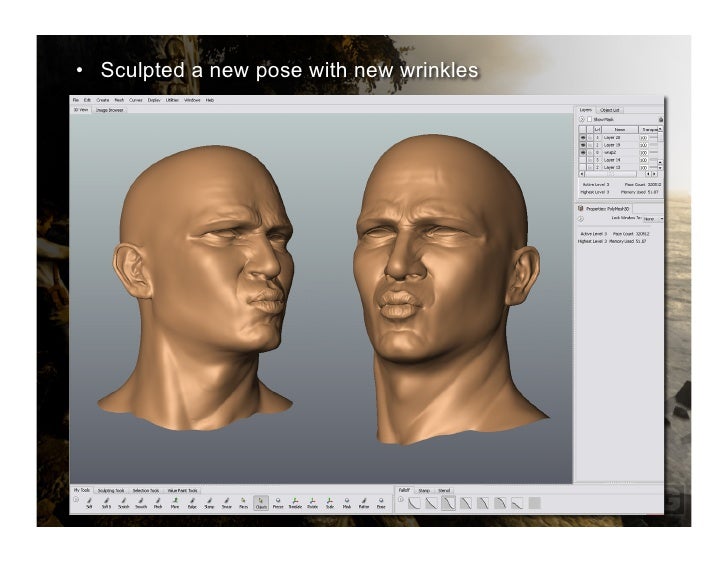Select the Bulge sculpt tool
728x563 pixels.
(x=192, y=502)
